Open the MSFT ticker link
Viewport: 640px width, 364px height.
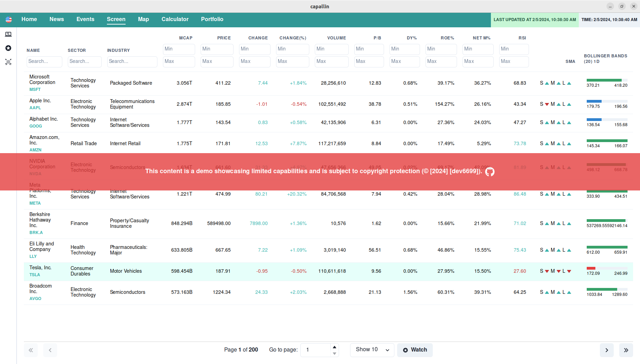pyautogui.click(x=35, y=90)
